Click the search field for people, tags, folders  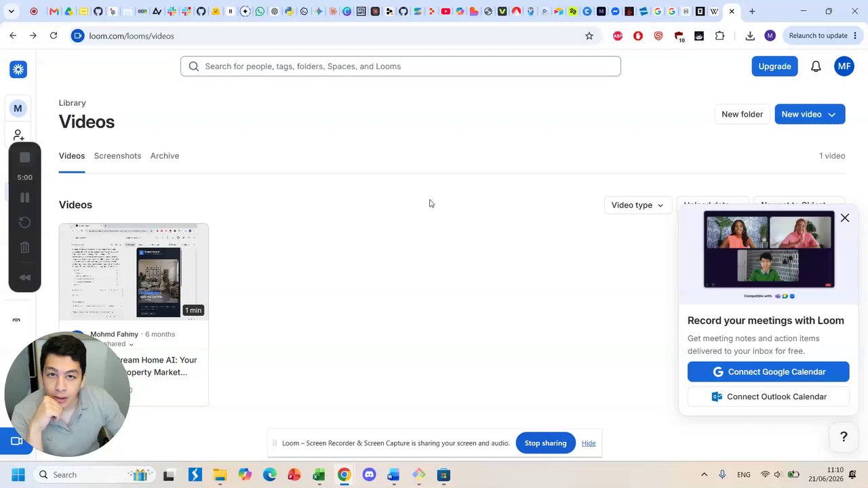pos(401,66)
